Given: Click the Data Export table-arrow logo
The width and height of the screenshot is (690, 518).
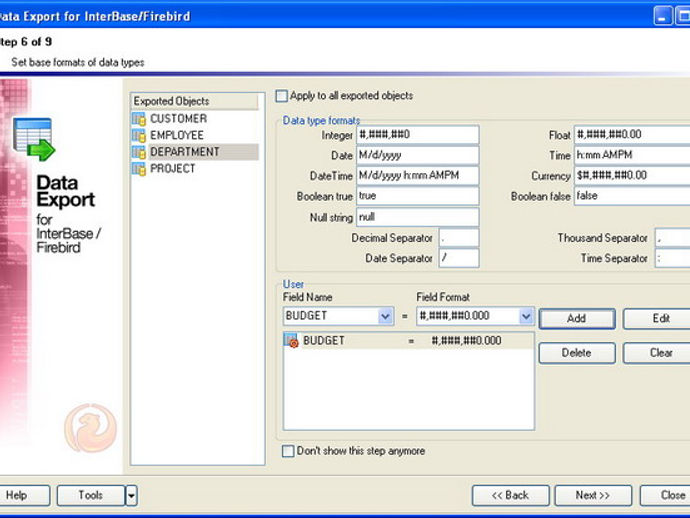Looking at the screenshot, I should (x=34, y=139).
